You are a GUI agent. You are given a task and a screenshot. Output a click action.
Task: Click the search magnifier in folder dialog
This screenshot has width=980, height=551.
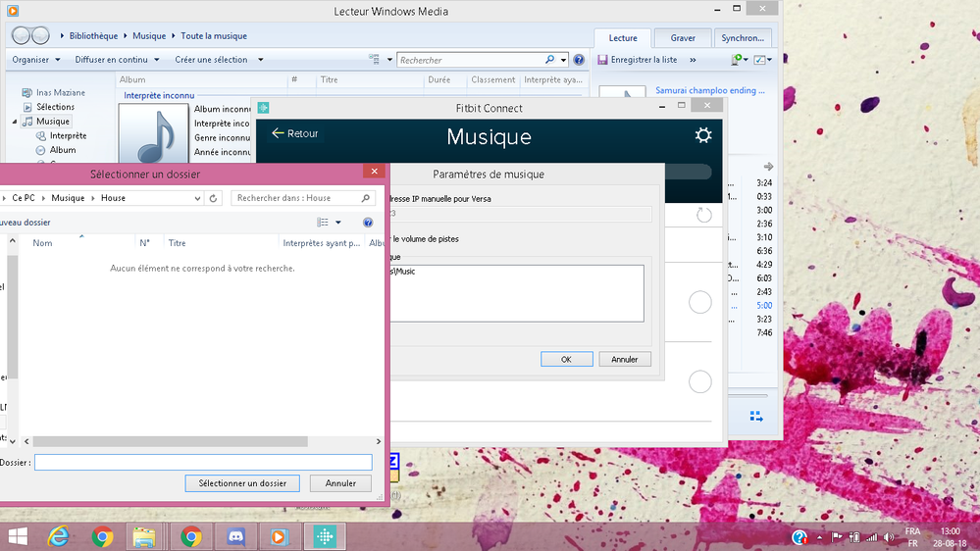pyautogui.click(x=366, y=198)
